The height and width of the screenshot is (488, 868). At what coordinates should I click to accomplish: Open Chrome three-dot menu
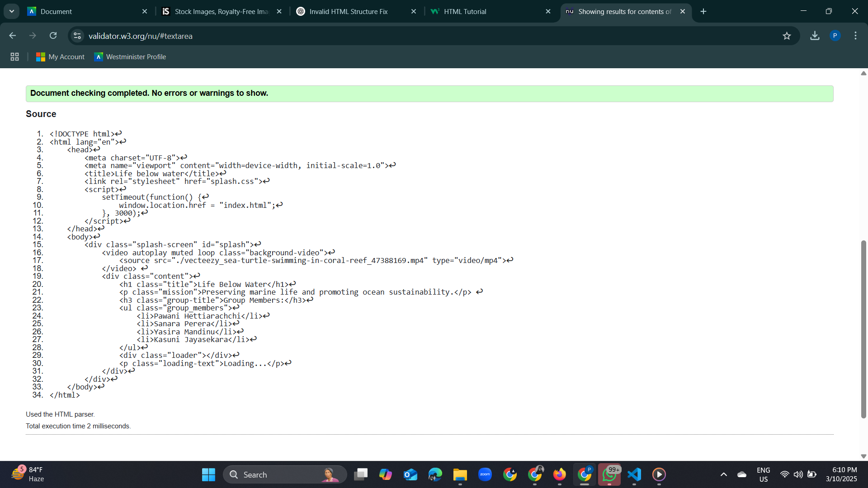click(x=855, y=36)
